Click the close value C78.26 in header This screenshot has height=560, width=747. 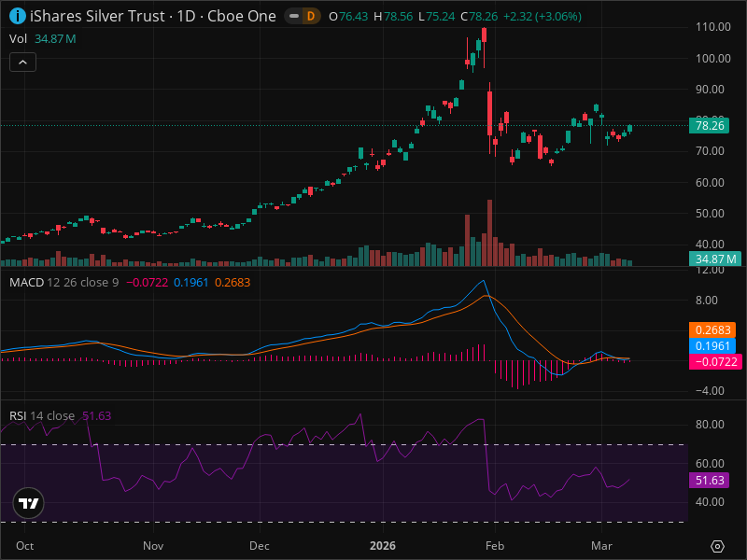479,17
